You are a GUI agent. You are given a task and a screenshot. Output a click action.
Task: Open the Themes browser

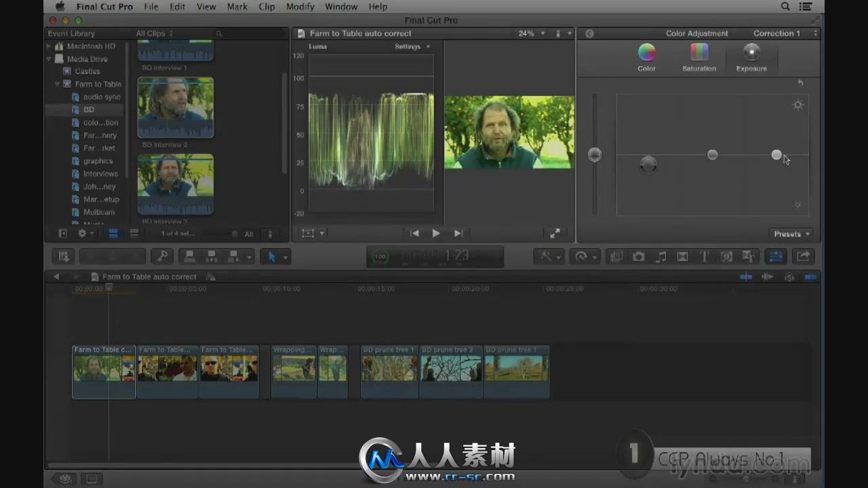tap(749, 257)
